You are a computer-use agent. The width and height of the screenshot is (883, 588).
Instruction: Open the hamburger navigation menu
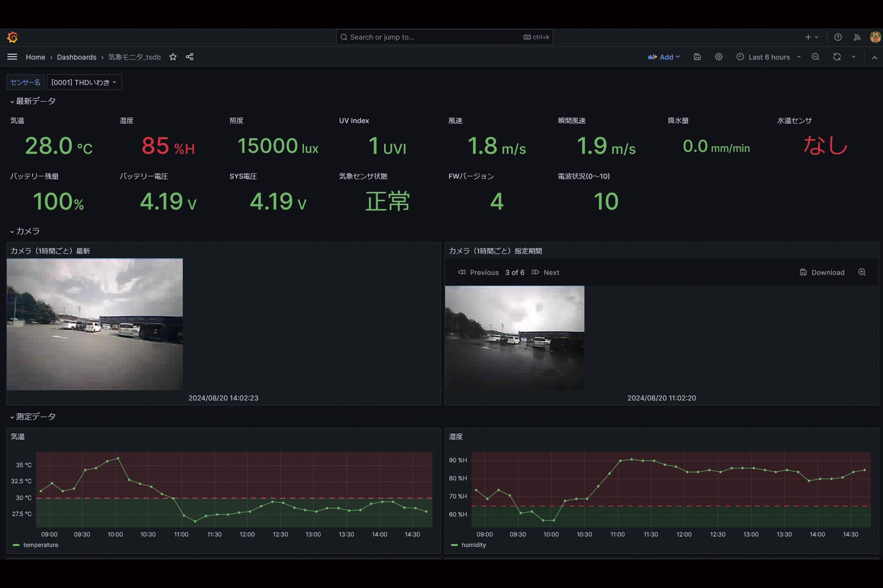point(12,57)
